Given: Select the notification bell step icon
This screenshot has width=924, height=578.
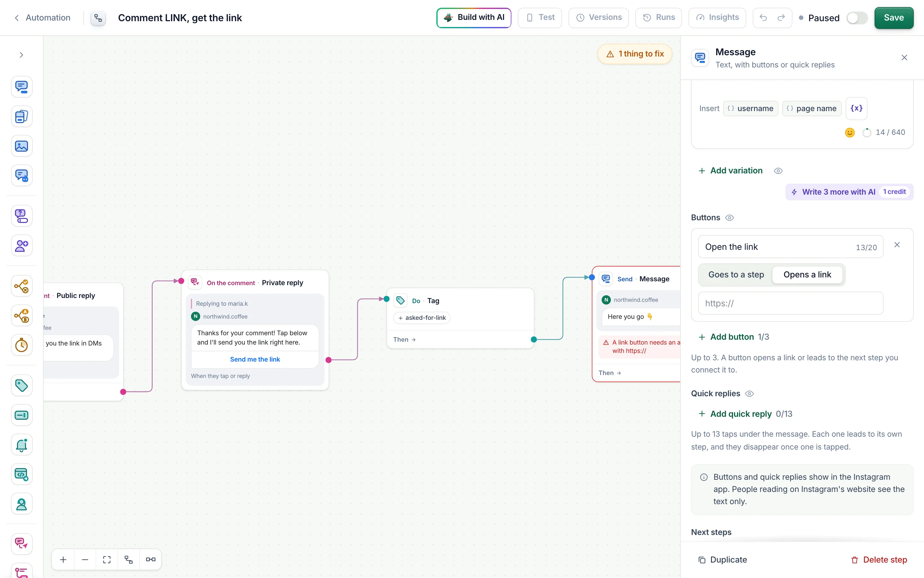Looking at the screenshot, I should (x=21, y=445).
